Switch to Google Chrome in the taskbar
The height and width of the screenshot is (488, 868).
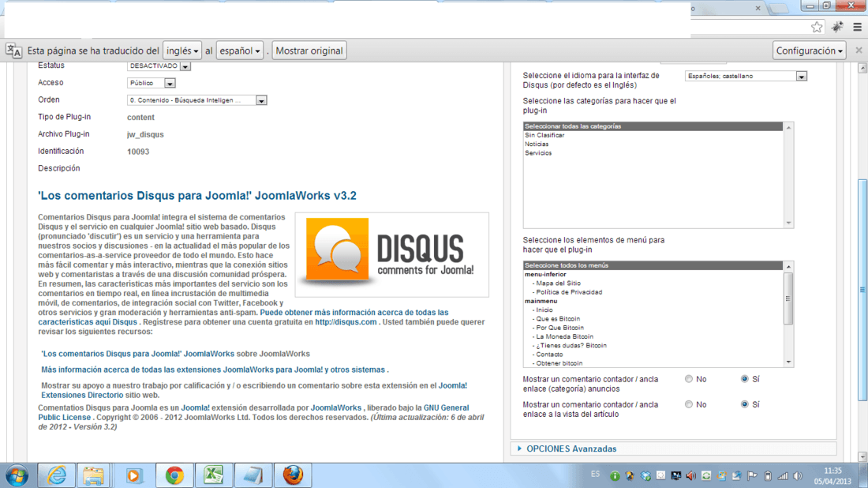point(174,476)
